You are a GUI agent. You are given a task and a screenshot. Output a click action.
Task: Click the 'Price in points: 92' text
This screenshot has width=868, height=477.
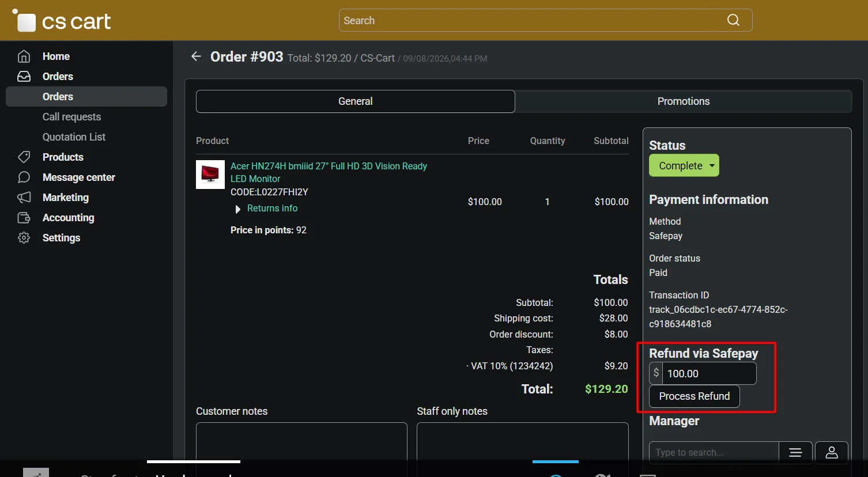269,230
